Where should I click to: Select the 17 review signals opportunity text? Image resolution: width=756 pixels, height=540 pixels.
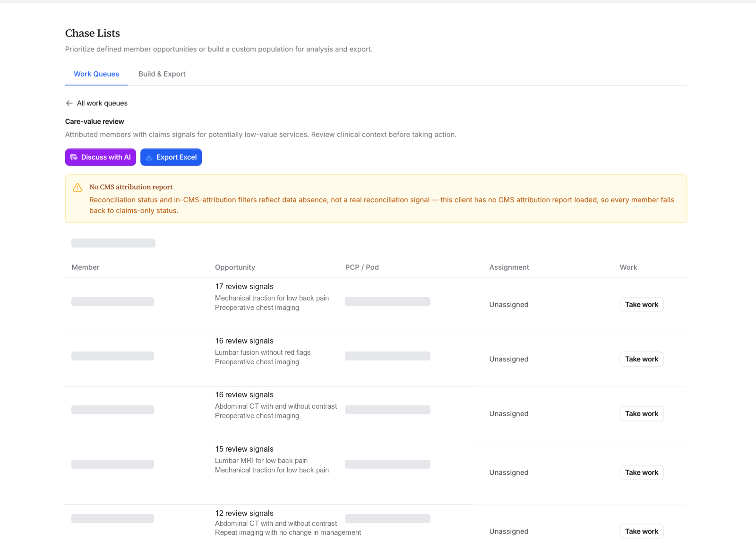244,287
